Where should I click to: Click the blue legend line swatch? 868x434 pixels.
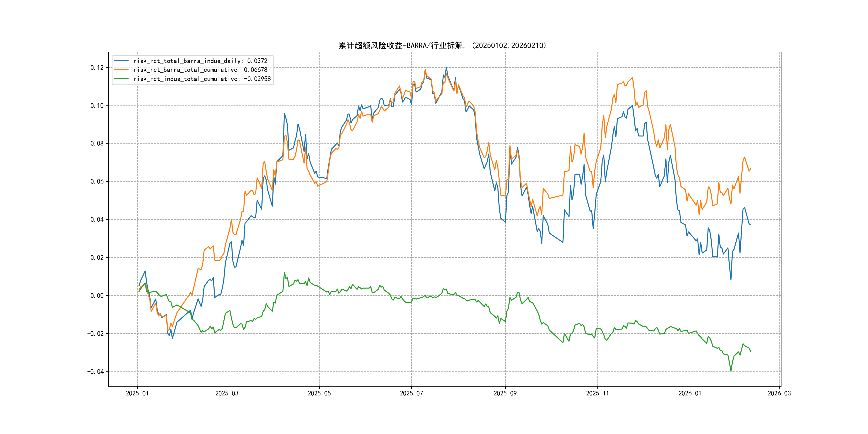[x=121, y=61]
